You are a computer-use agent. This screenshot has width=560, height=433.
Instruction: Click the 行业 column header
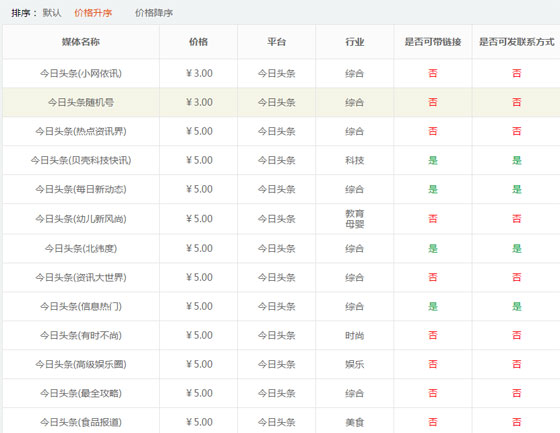[x=355, y=42]
